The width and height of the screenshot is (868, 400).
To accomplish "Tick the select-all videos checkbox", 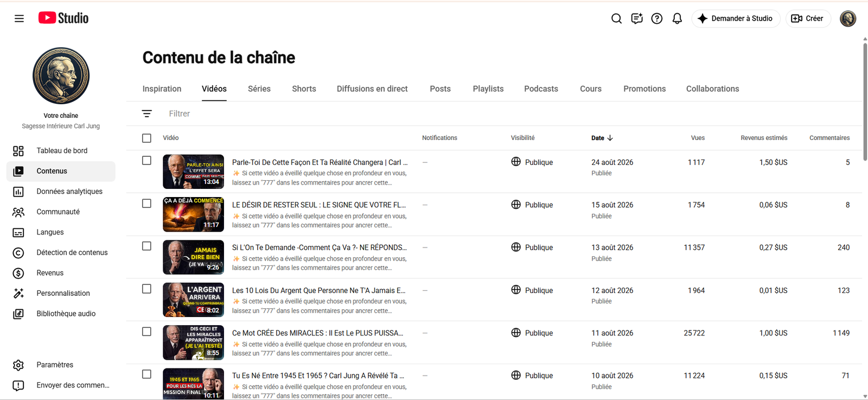I will 146,138.
